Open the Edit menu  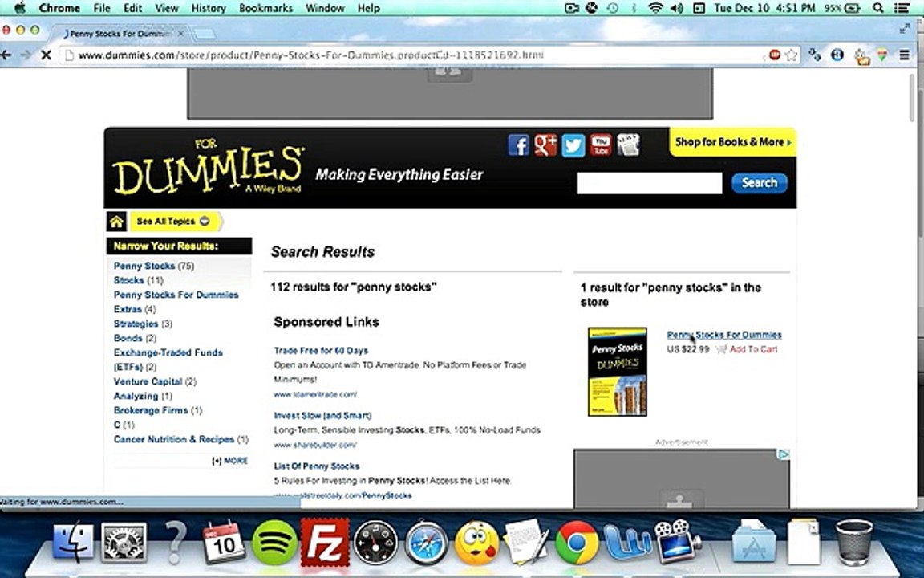pyautogui.click(x=132, y=8)
